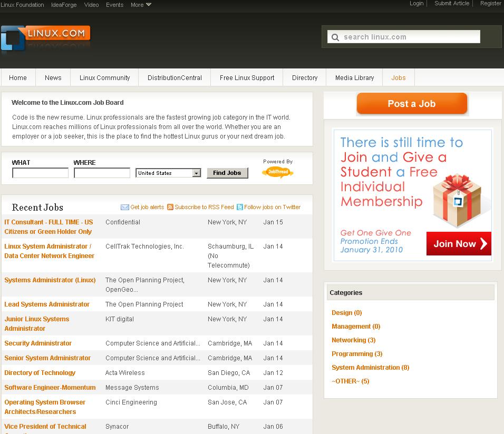Click Message Systems company text
Viewport: 504px width, 434px height.
tap(132, 388)
